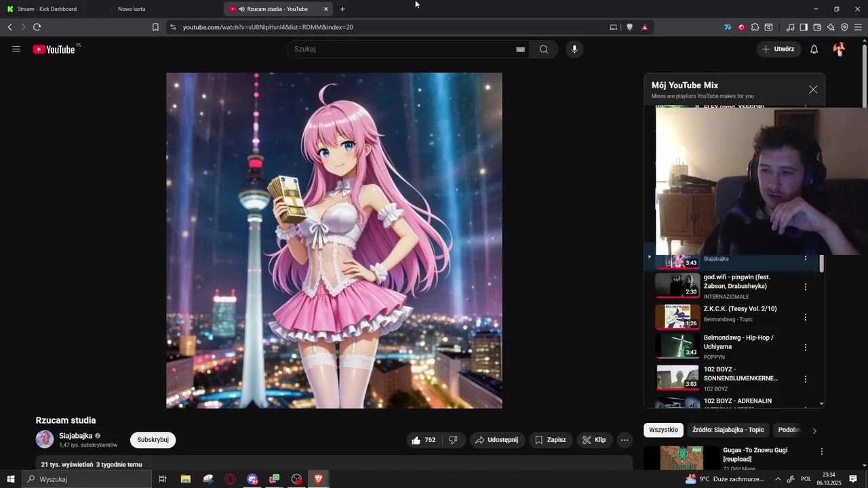868x488 pixels.
Task: Select the Podobne filter chip
Action: point(789,430)
